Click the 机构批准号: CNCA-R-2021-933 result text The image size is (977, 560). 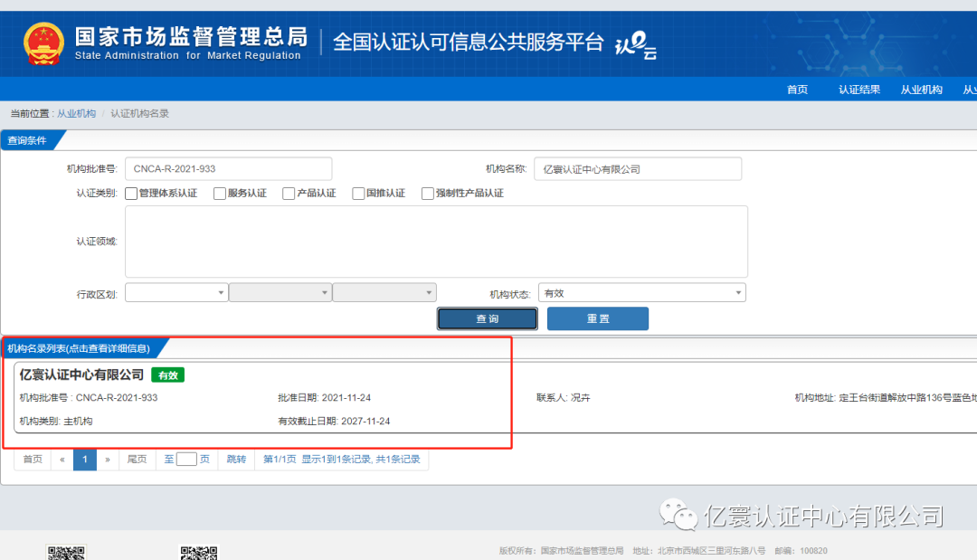[x=89, y=398]
